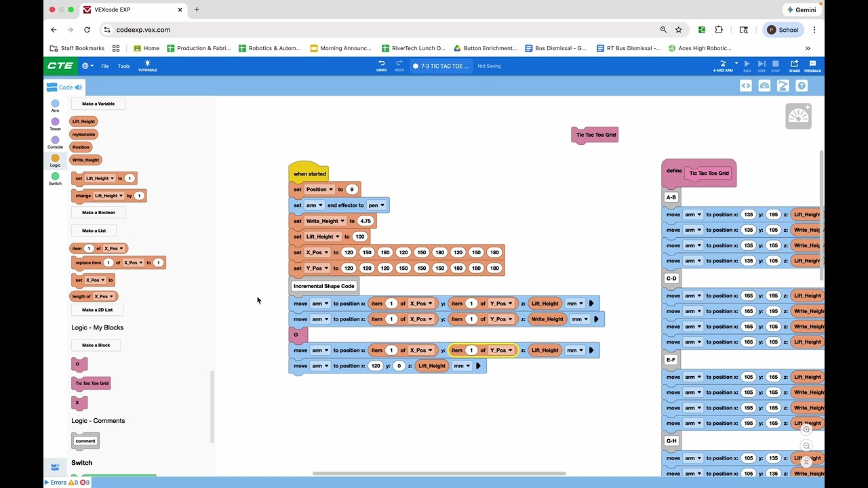The image size is (868, 488).
Task: Open the Tools menu
Action: [123, 66]
